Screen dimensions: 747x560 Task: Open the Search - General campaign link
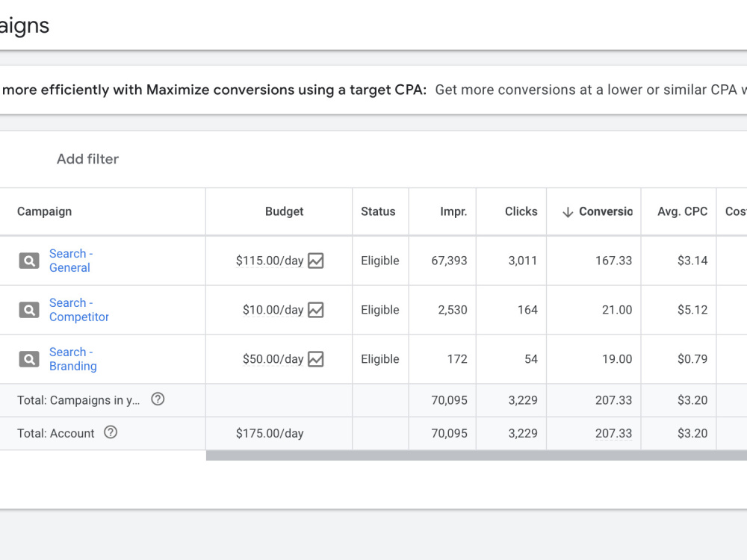coord(71,261)
